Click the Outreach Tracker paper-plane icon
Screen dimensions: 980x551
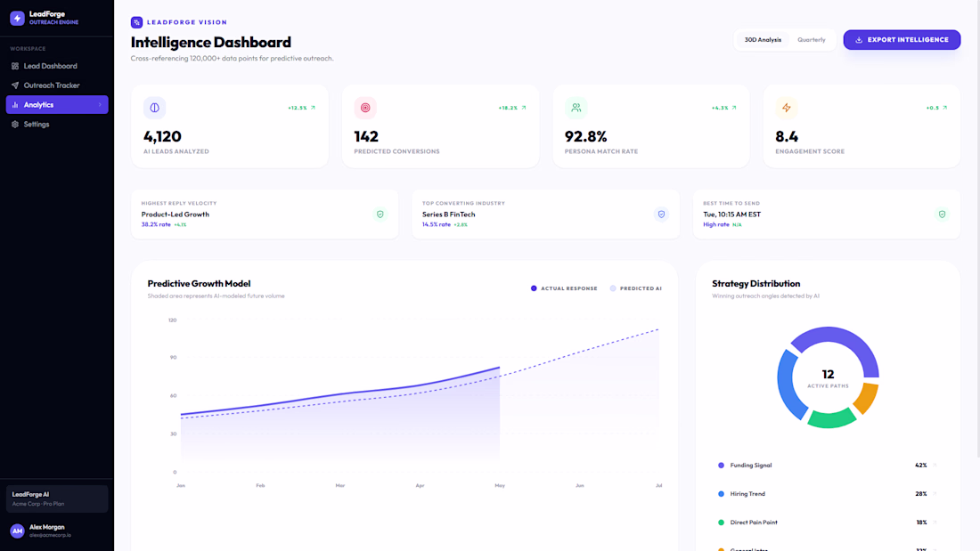coord(15,85)
